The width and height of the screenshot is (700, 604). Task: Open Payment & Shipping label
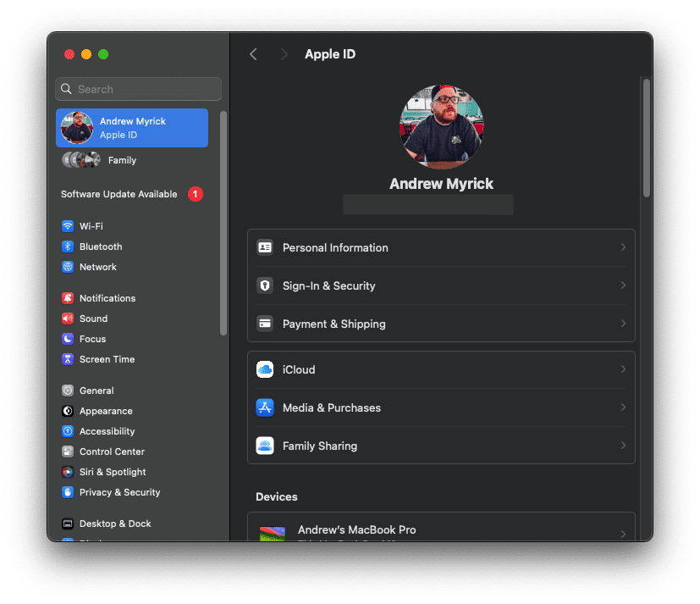pyautogui.click(x=334, y=324)
